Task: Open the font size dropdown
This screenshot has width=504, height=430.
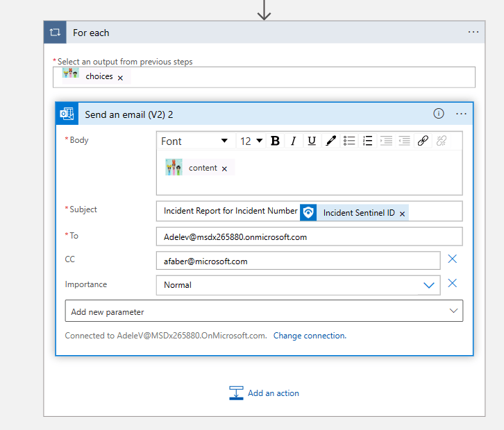Action: point(251,141)
